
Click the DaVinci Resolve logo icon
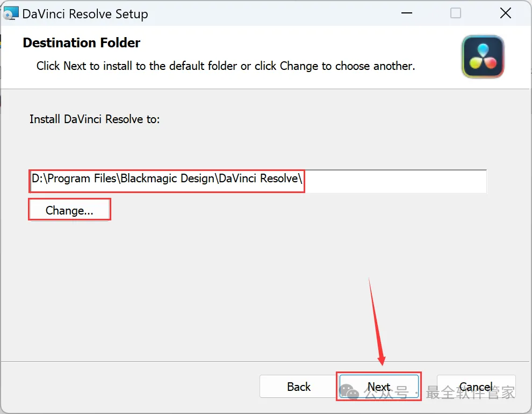tap(483, 56)
